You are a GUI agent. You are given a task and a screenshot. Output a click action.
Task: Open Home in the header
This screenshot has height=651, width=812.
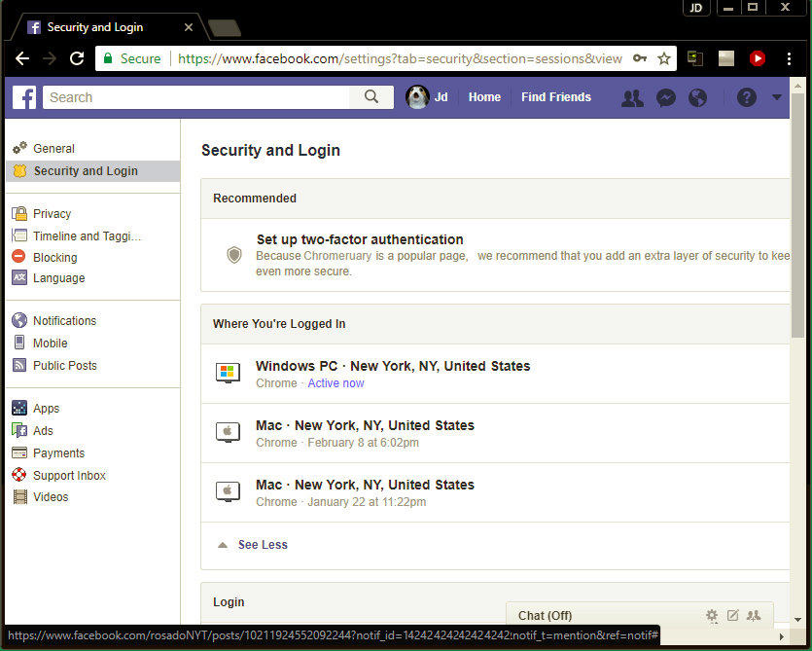coord(484,97)
